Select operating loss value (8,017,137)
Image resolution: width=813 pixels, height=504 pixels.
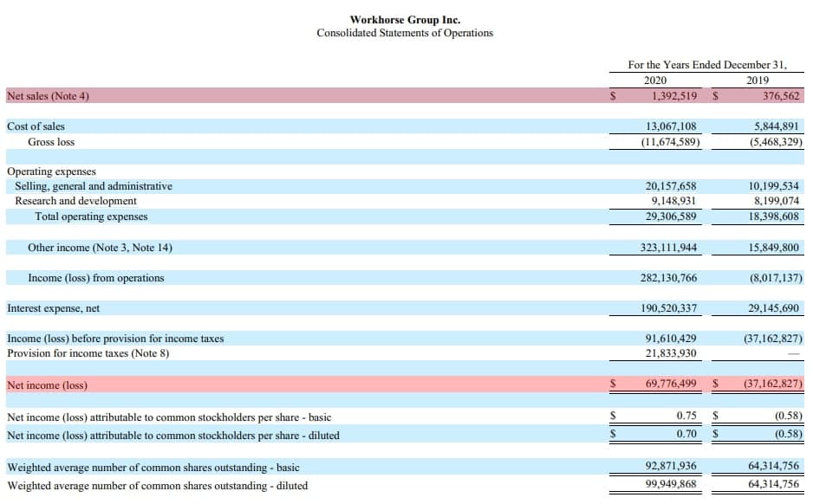776,278
